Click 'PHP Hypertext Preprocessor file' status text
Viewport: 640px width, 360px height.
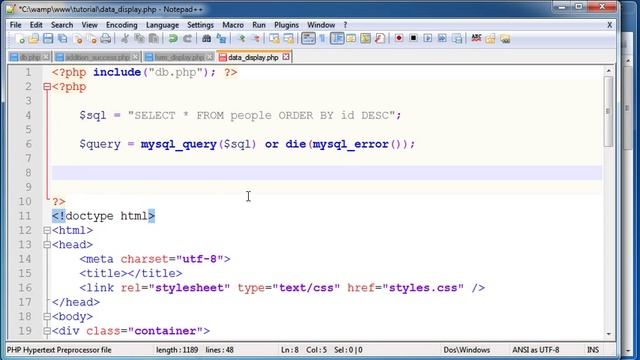pos(59,350)
